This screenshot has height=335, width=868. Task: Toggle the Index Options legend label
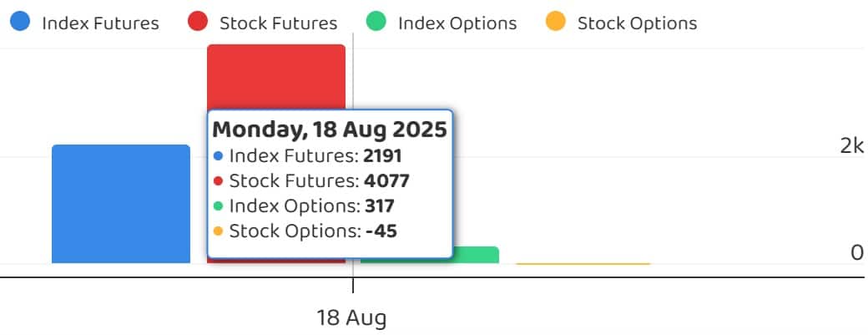coord(457,23)
